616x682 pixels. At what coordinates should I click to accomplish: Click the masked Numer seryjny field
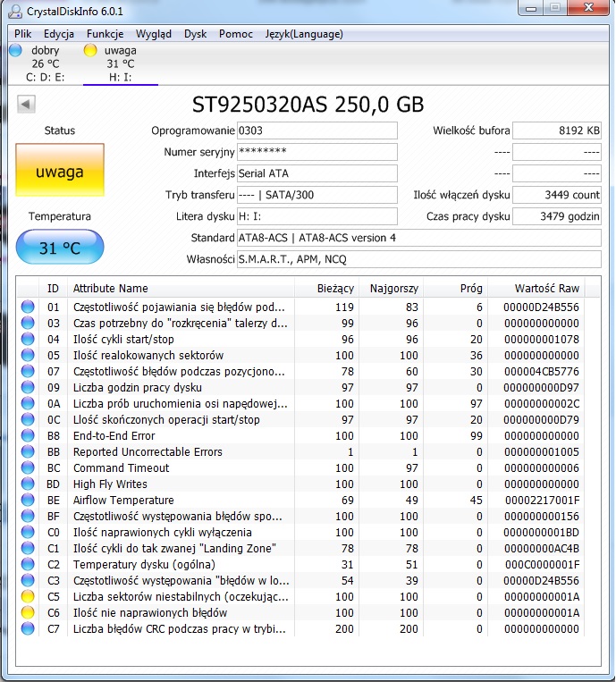(317, 152)
